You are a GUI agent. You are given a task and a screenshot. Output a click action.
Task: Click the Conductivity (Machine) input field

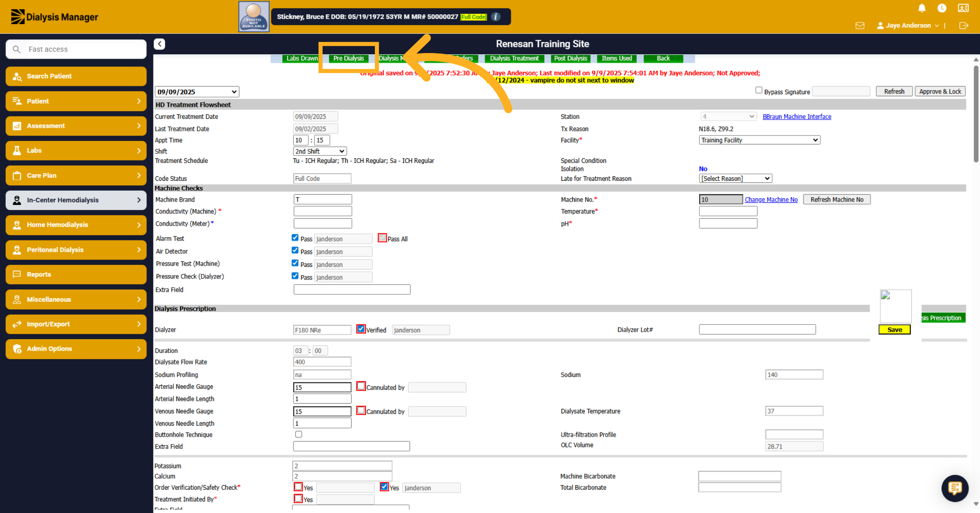[x=323, y=211]
